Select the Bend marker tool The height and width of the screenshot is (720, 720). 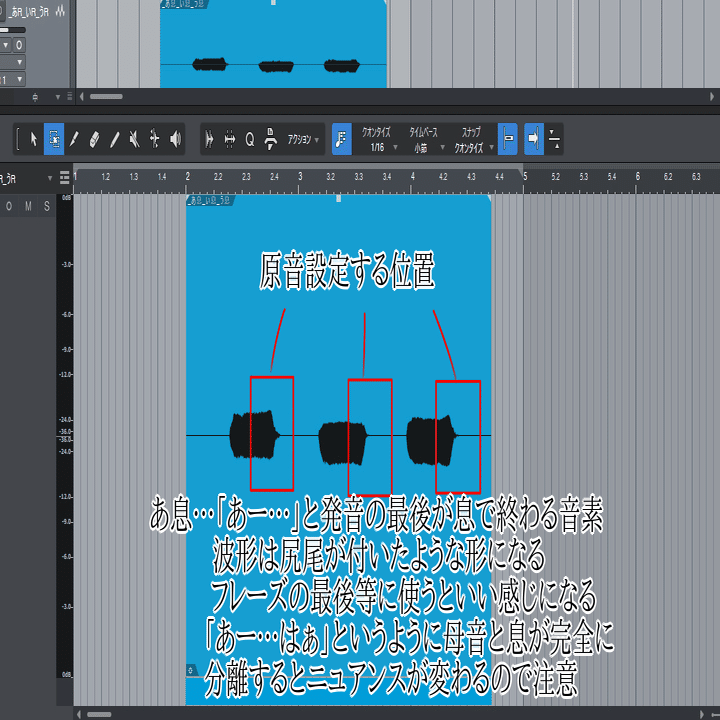pyautogui.click(x=155, y=139)
